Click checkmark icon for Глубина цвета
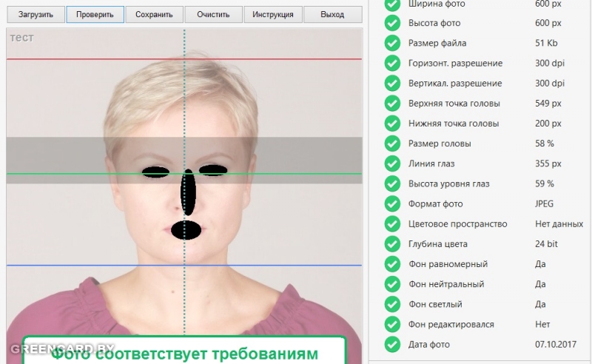The image size is (592, 364). pyautogui.click(x=392, y=244)
